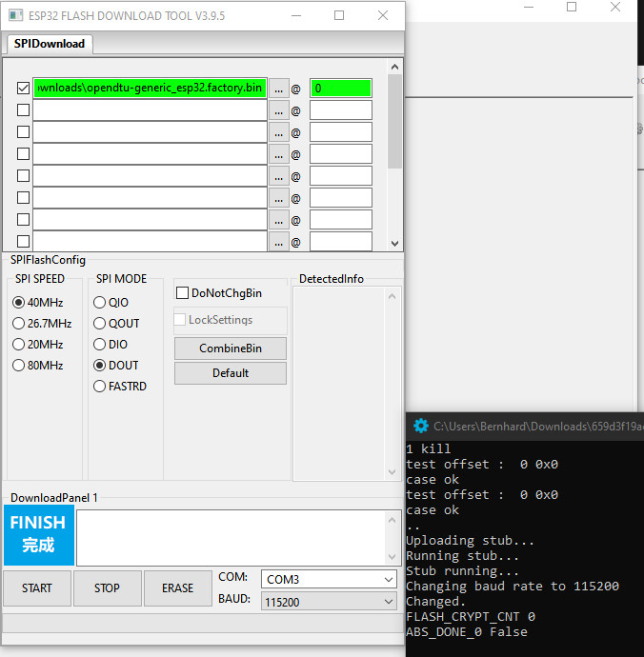This screenshot has width=644, height=657.
Task: Click the CombineBin button
Action: point(230,348)
